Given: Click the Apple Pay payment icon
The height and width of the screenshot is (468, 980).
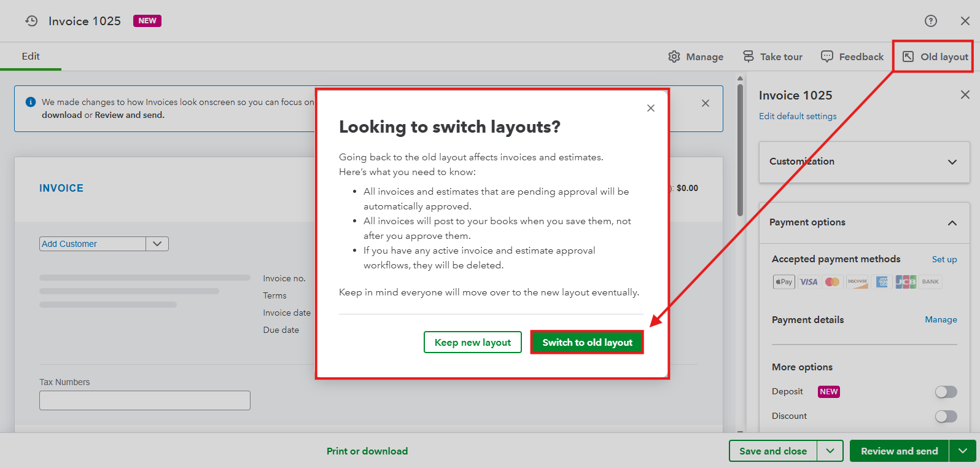Looking at the screenshot, I should (784, 282).
